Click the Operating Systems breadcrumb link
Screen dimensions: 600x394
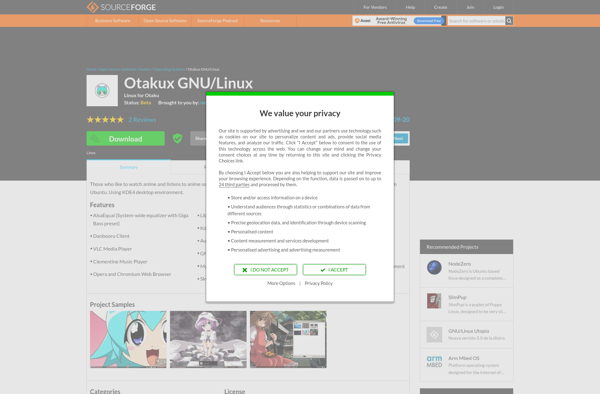pos(170,69)
